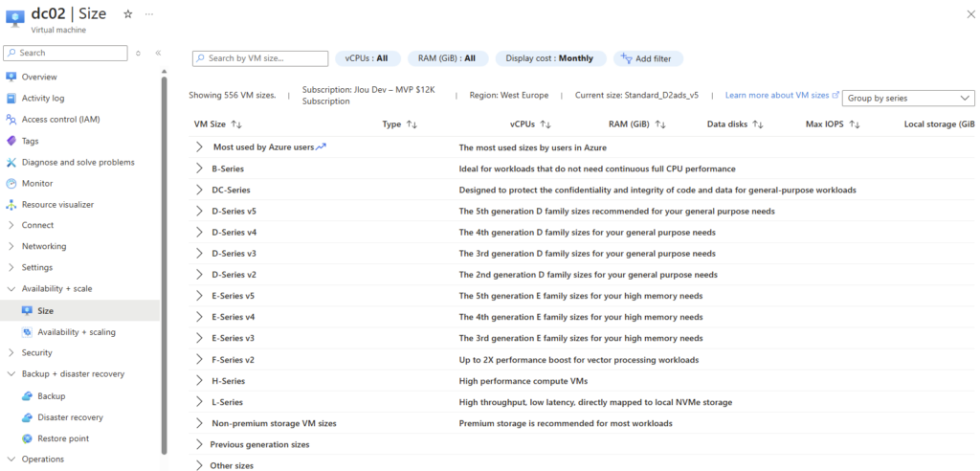Click the D-Series v4 description text
The image size is (980, 471).
click(x=587, y=232)
